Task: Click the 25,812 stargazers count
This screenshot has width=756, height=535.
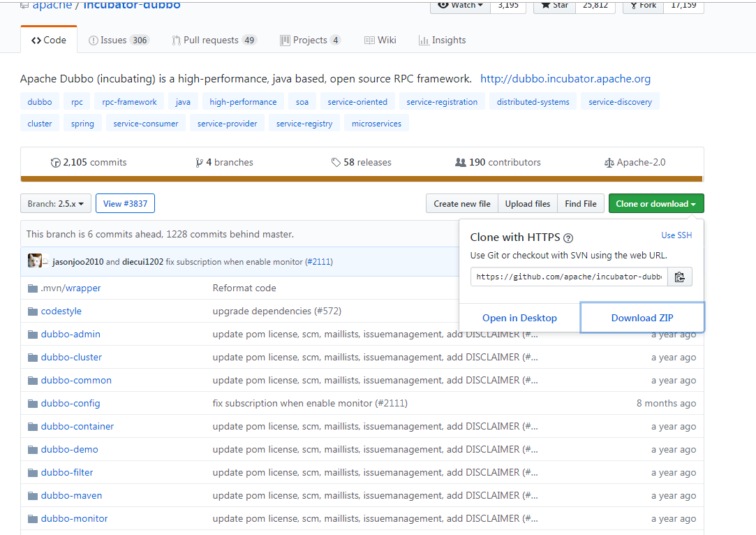Action: click(x=595, y=6)
